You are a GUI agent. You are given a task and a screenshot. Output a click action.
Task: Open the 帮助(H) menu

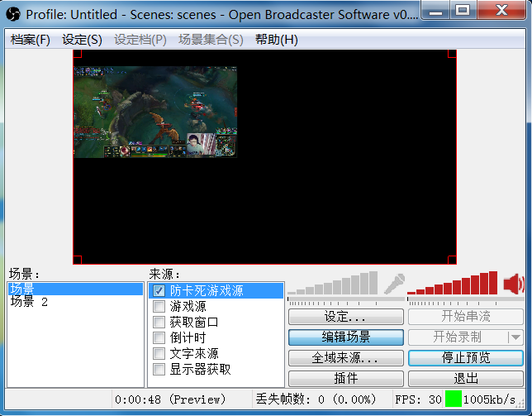(x=276, y=40)
